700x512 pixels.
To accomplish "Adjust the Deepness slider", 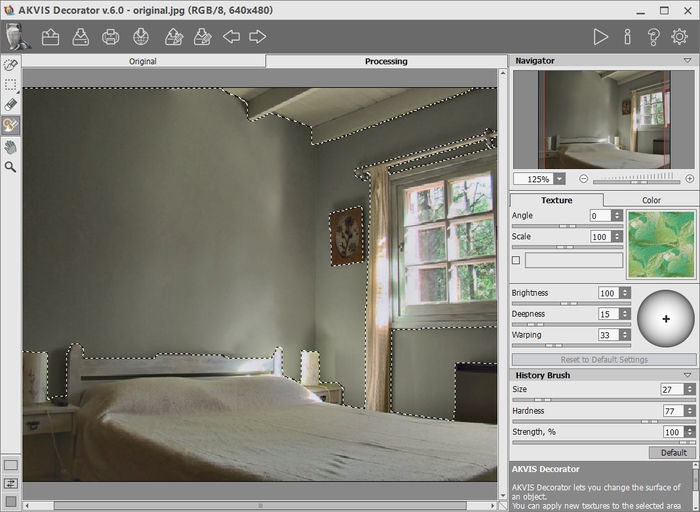I will pyautogui.click(x=571, y=325).
